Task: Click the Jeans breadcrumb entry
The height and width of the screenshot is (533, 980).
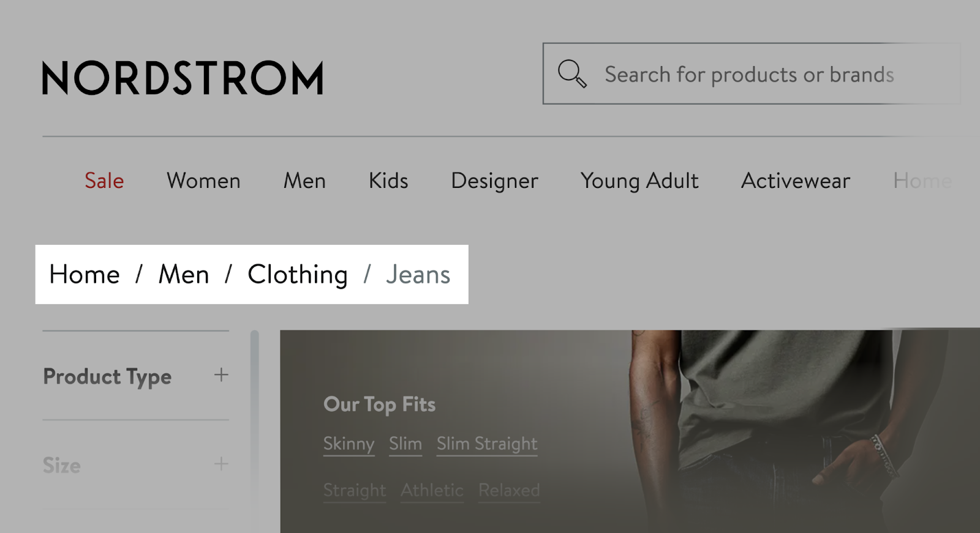Action: point(418,275)
